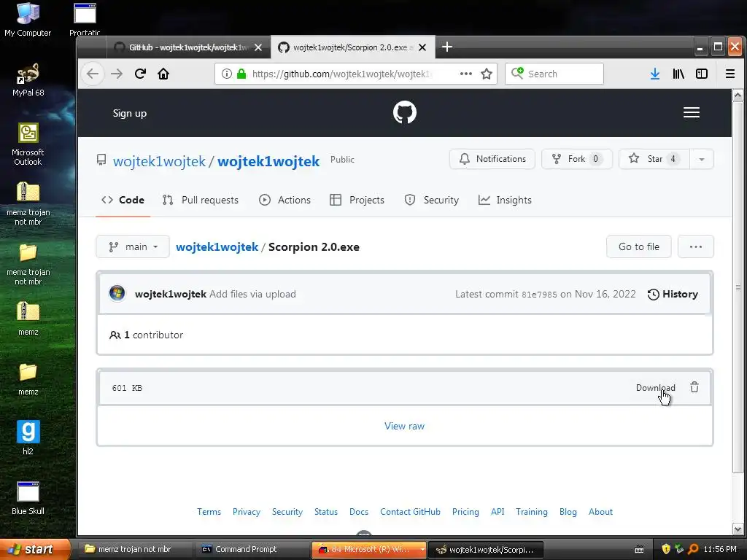Screen dimensions: 747x560
Task: Click Go to file button
Action: click(639, 246)
